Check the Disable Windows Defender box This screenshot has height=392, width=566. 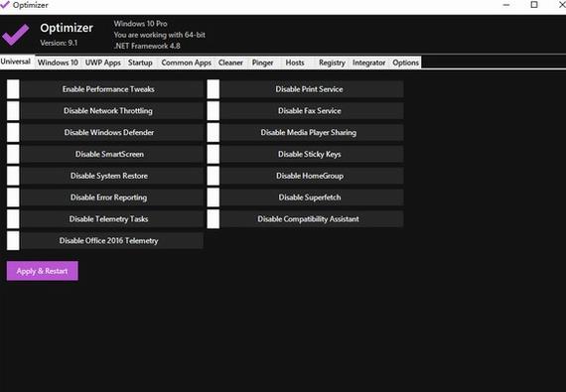(13, 132)
